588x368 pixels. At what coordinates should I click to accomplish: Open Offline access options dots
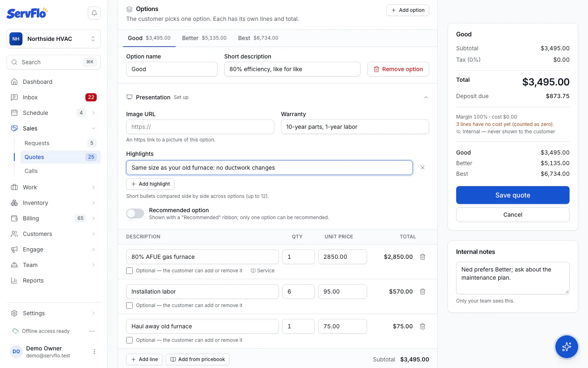[x=92, y=331]
